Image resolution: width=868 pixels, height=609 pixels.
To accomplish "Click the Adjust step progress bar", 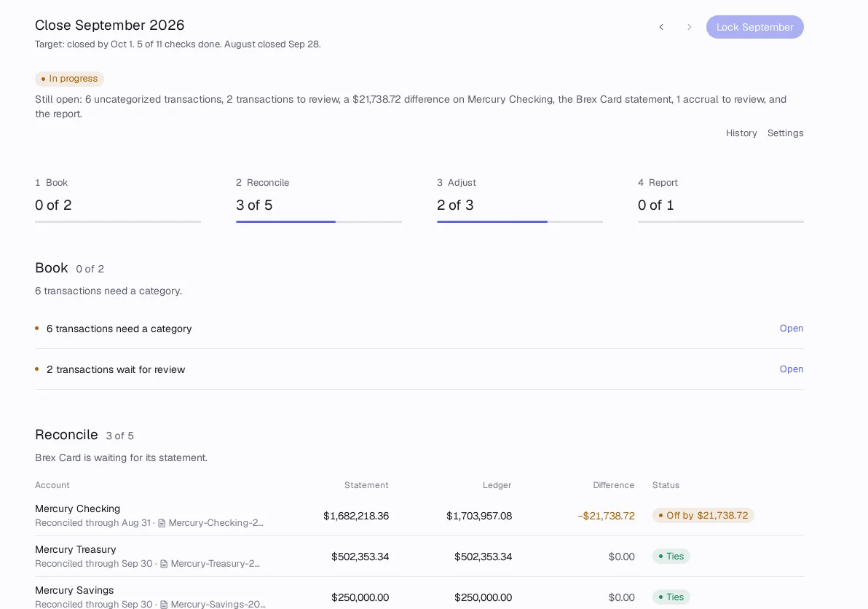I will (519, 221).
